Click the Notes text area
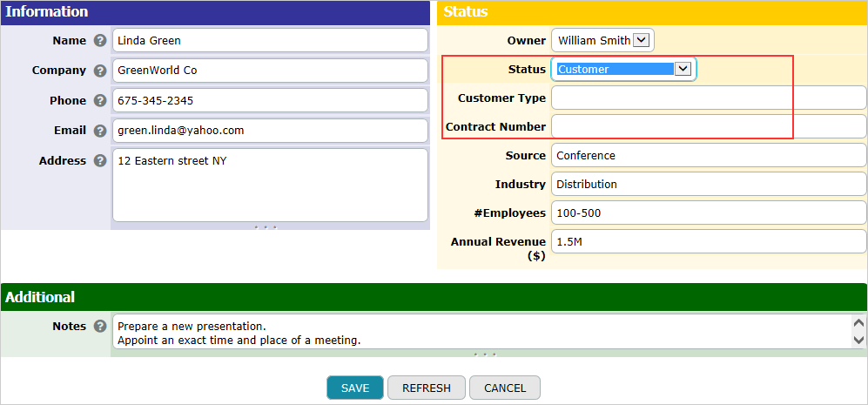 [x=481, y=332]
